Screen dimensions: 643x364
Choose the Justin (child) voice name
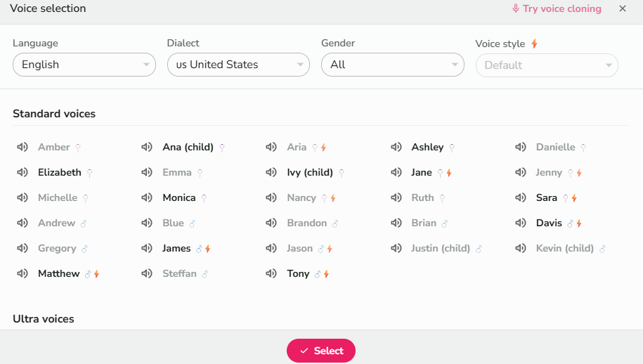[x=441, y=249]
